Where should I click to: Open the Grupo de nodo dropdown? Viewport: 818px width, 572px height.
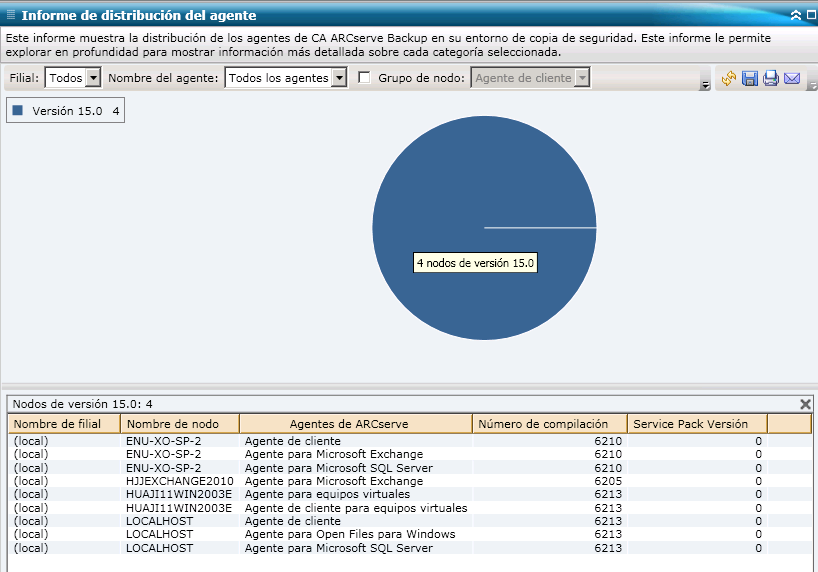pyautogui.click(x=582, y=78)
